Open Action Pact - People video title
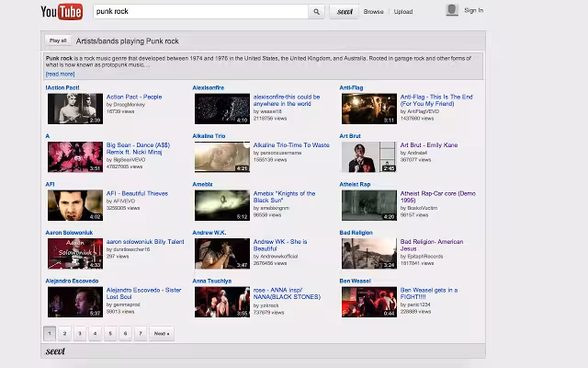This screenshot has height=368, width=588. 134,97
